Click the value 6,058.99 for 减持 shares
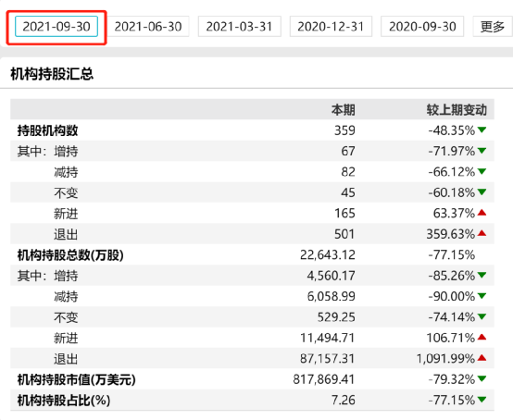This screenshot has width=513, height=420. tap(332, 296)
